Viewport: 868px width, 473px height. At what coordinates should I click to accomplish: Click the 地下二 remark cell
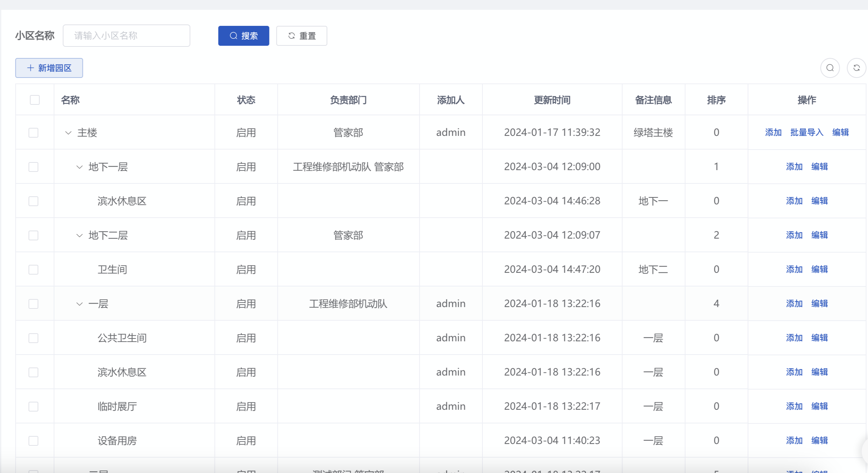653,269
